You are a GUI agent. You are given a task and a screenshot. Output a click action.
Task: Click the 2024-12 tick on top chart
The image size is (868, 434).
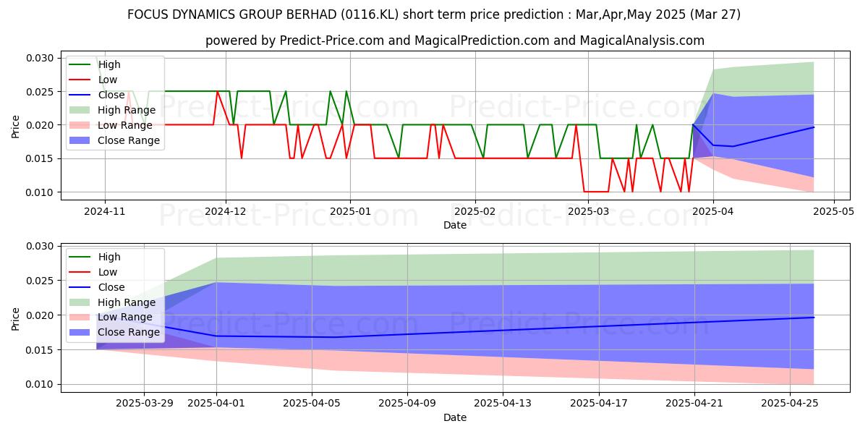click(226, 211)
